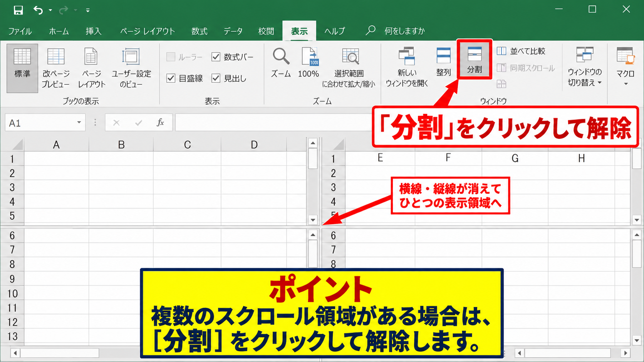Open the Undo history dropdown arrow
Image resolution: width=644 pixels, height=362 pixels.
tap(50, 10)
